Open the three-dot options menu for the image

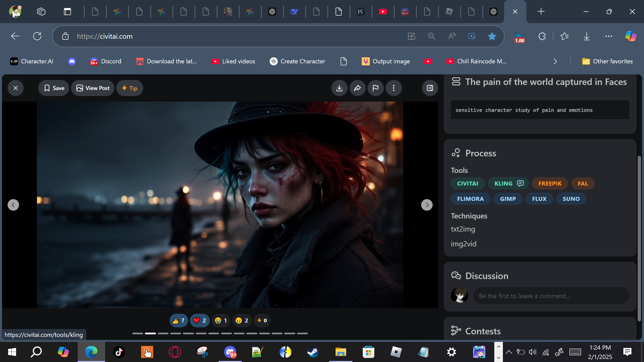[394, 88]
